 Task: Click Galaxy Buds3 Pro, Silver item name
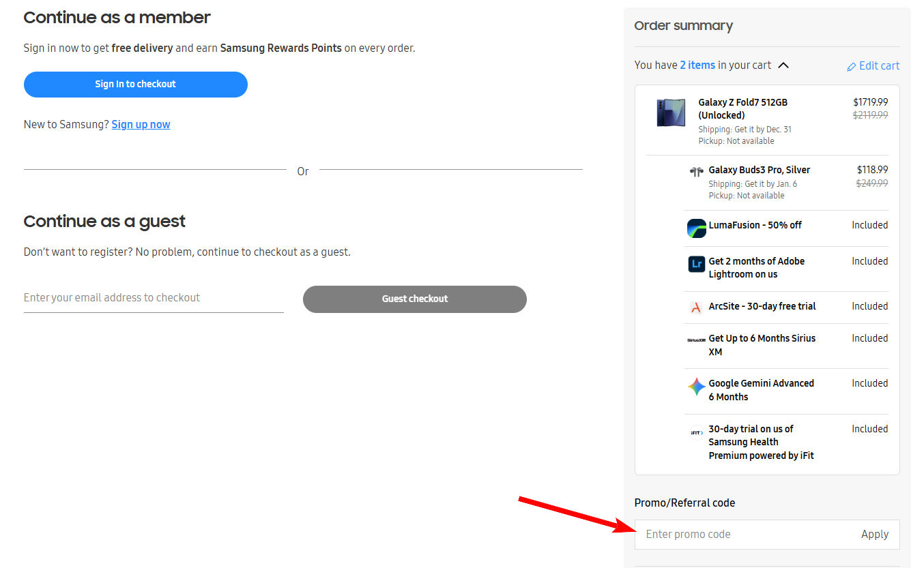coord(760,170)
